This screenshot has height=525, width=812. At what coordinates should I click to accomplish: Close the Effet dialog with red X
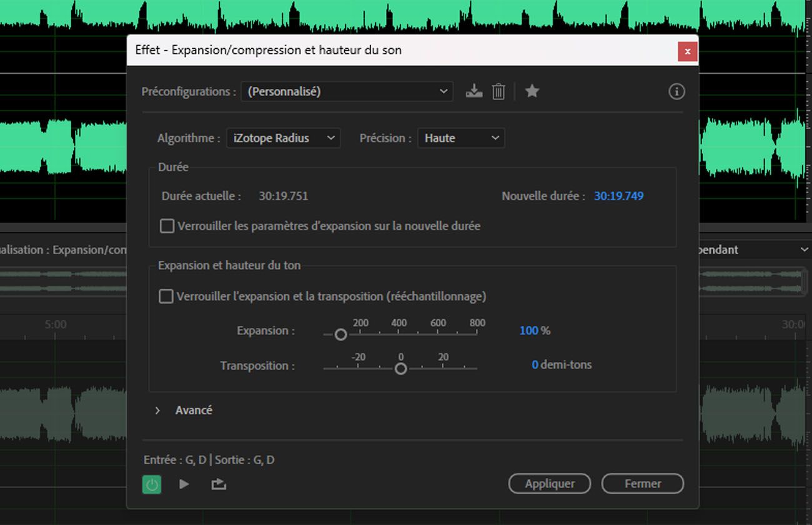pos(687,51)
